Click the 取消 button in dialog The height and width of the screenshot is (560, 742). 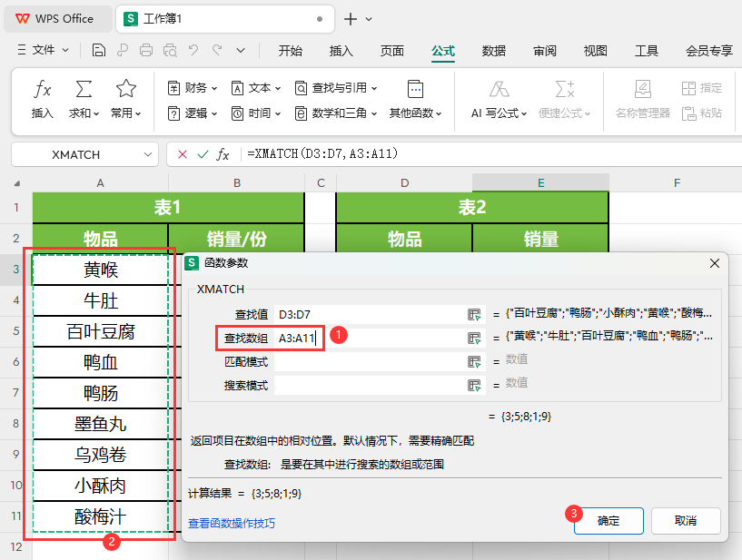point(686,521)
